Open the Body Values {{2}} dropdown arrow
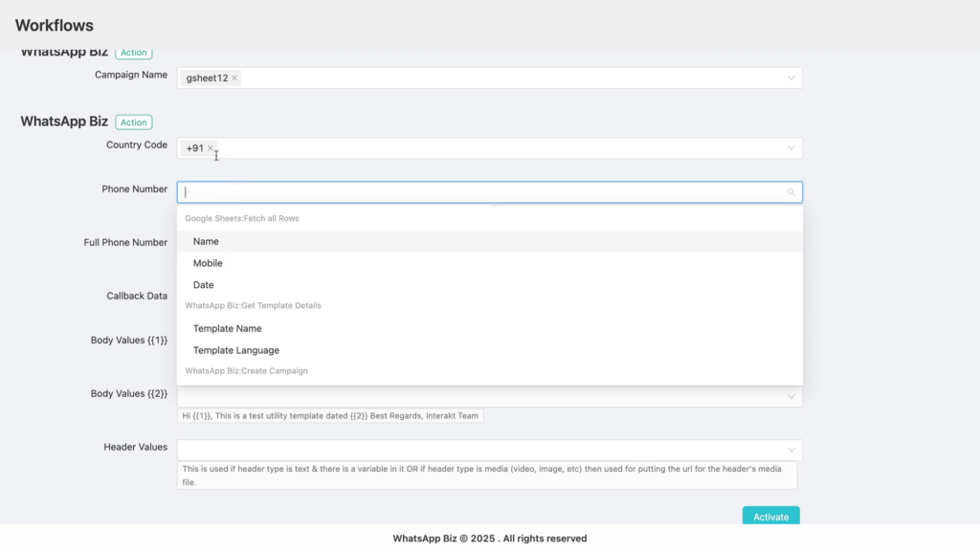This screenshot has width=980, height=552. (791, 396)
